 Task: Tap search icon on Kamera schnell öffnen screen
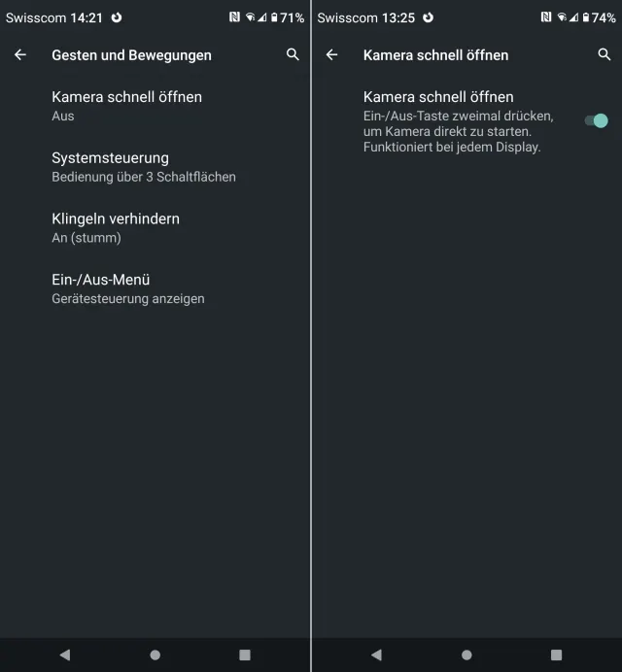point(604,55)
